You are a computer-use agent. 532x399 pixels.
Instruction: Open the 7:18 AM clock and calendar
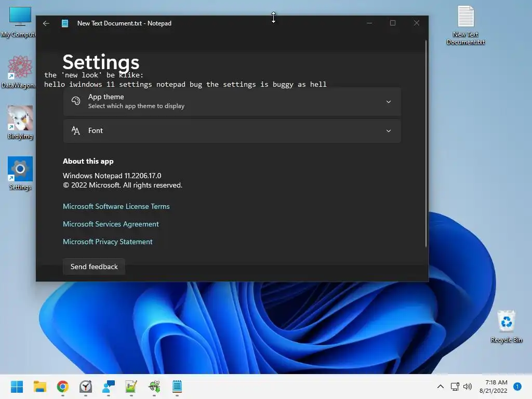pos(494,387)
